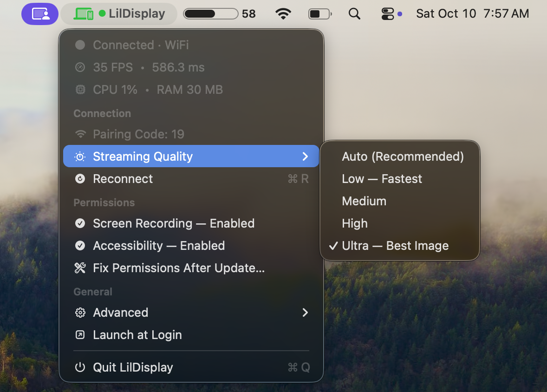Viewport: 547px width, 392px height.
Task: Click the number 58 in menu bar
Action: point(249,14)
